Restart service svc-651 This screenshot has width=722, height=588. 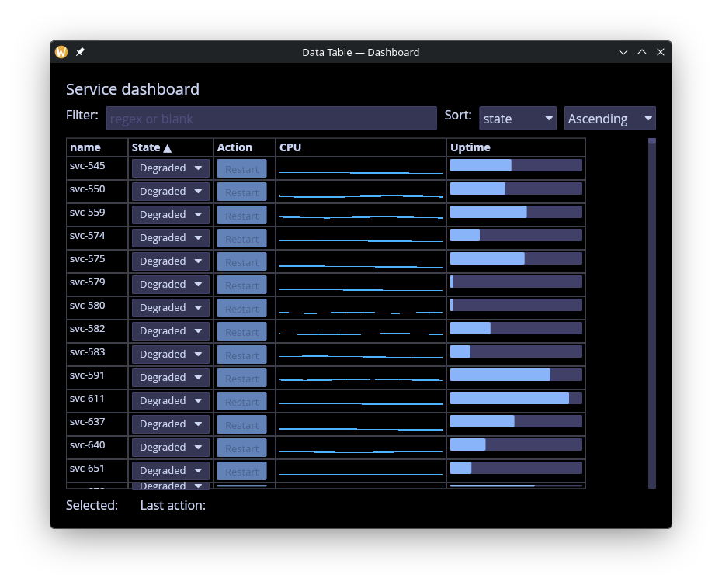242,471
